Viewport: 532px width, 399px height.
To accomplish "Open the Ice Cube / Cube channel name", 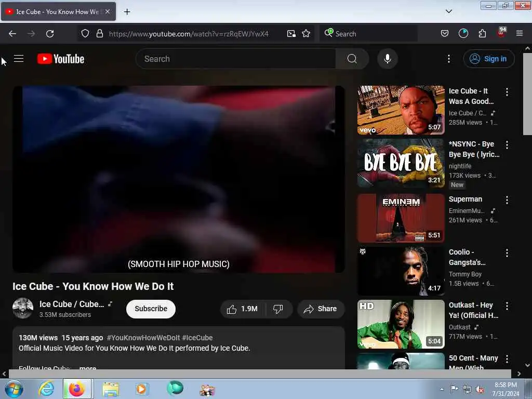I will (x=71, y=304).
